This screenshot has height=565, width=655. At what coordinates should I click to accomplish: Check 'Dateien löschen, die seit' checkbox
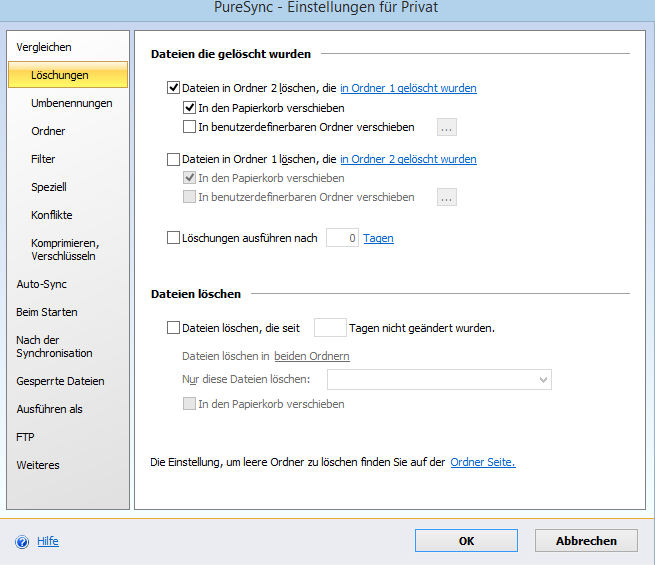(173, 327)
